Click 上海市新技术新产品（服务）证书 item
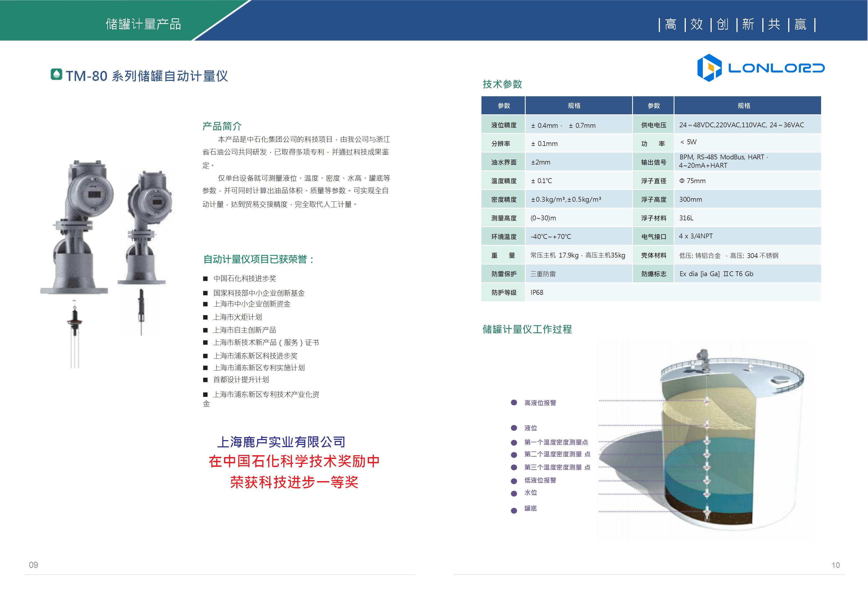Screen dimensions: 868x593 [x=266, y=342]
